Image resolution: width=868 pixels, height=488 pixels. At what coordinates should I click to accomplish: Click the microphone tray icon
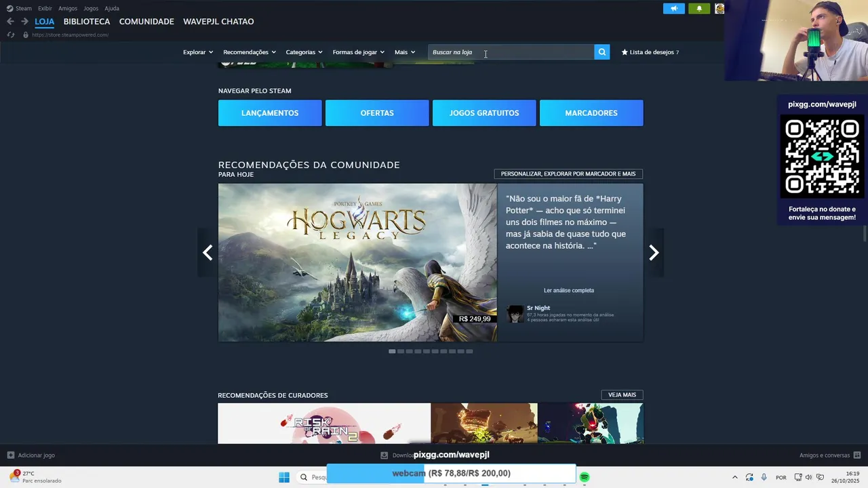click(x=764, y=477)
